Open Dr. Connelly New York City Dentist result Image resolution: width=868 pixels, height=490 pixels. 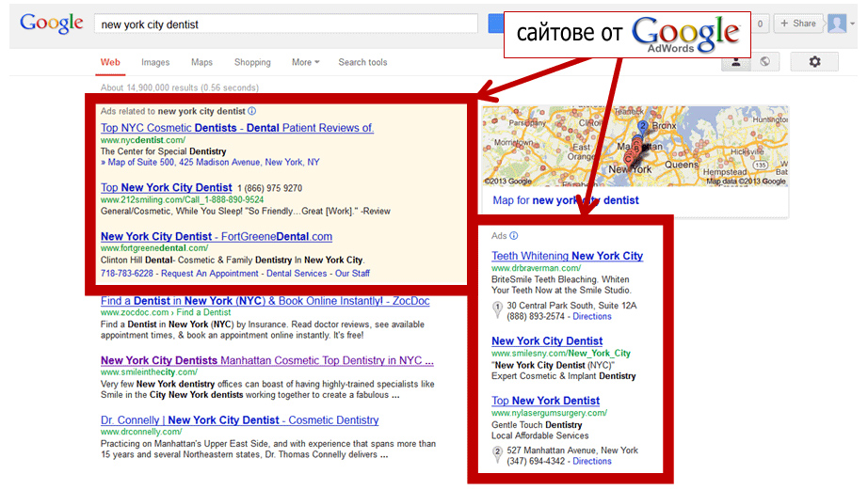[240, 420]
